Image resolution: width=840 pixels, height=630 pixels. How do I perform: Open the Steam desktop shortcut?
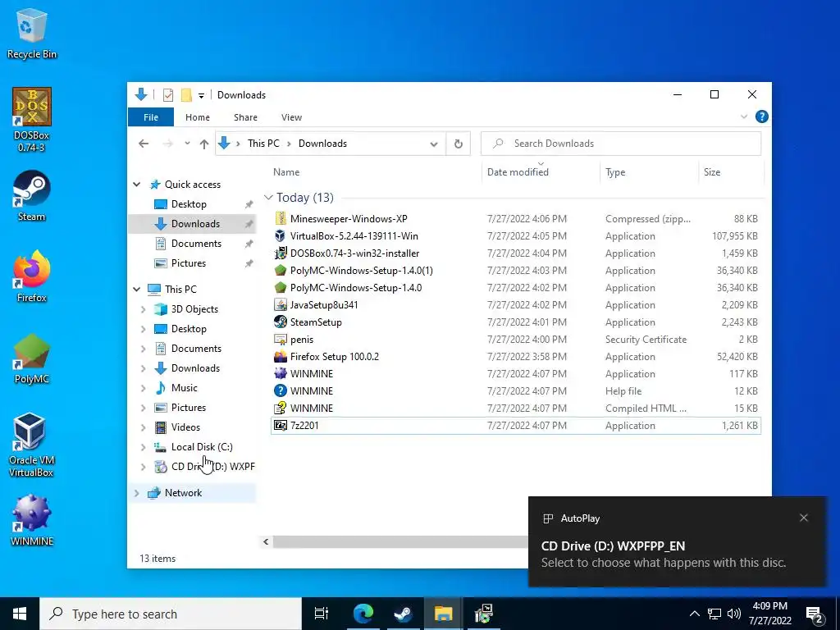point(31,195)
